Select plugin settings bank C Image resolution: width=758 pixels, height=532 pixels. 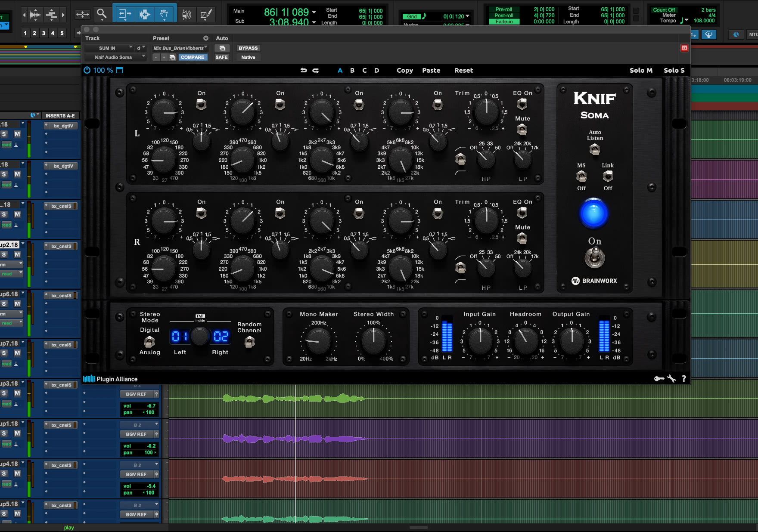(364, 70)
